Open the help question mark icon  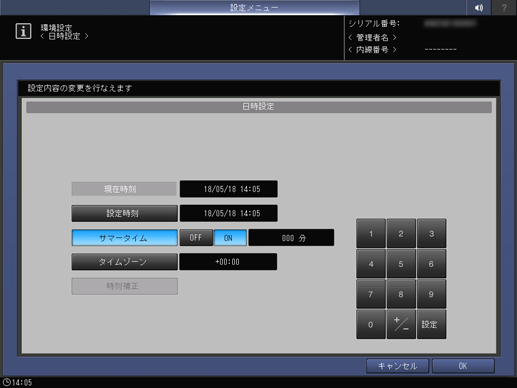point(504,7)
